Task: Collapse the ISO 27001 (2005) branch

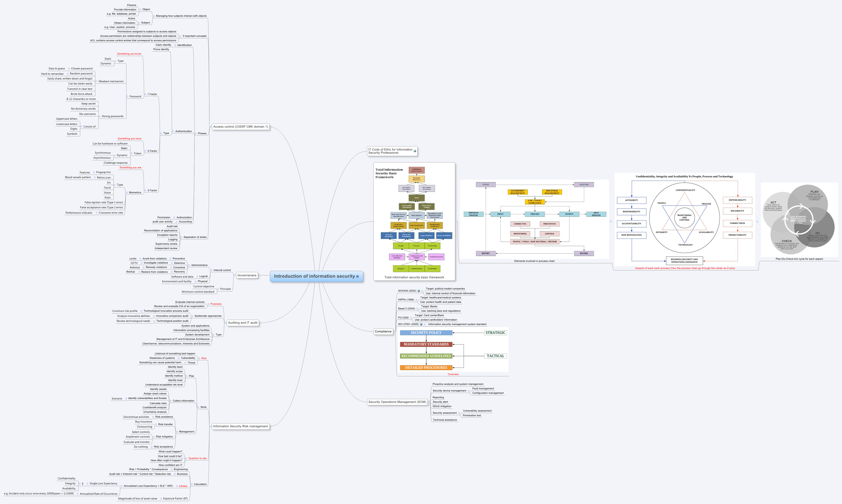Action: pyautogui.click(x=425, y=324)
